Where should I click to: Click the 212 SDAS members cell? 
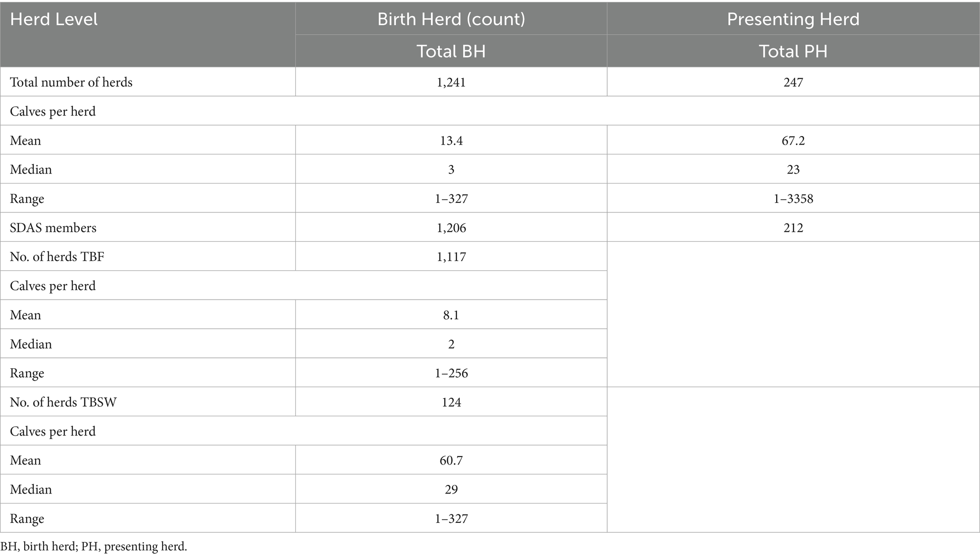click(793, 228)
